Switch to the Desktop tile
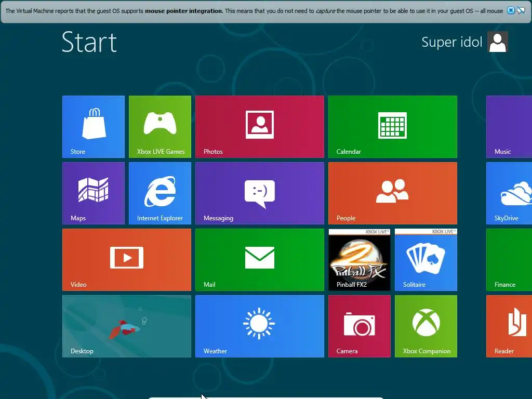Viewport: 532px width, 399px height. pyautogui.click(x=127, y=326)
